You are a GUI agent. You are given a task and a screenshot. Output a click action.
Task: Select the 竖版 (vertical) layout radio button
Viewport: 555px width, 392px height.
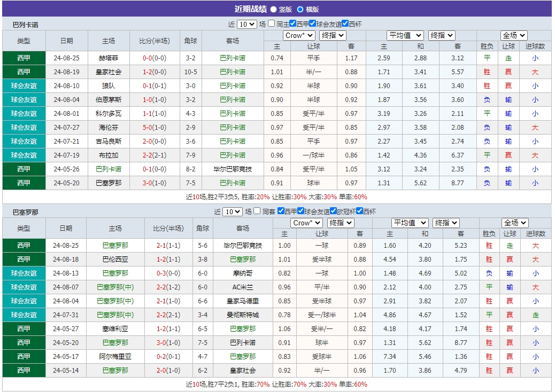[273, 8]
